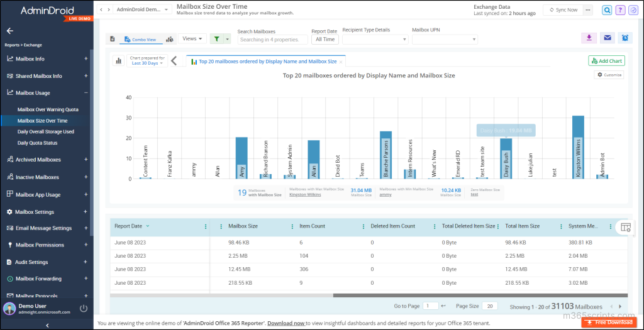Open the help question mark icon
Viewport: 644px width, 330px height.
[x=621, y=10]
